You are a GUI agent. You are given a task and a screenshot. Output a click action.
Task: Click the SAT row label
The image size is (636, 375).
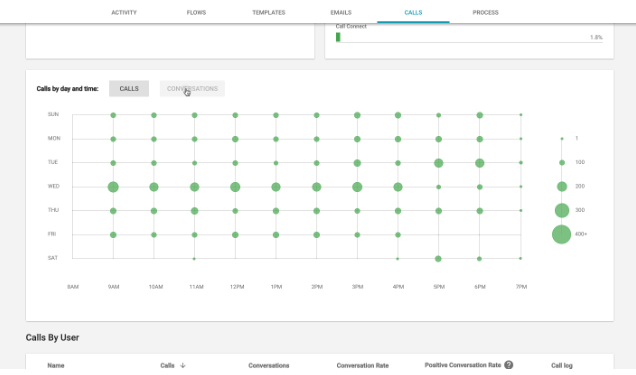(53, 258)
